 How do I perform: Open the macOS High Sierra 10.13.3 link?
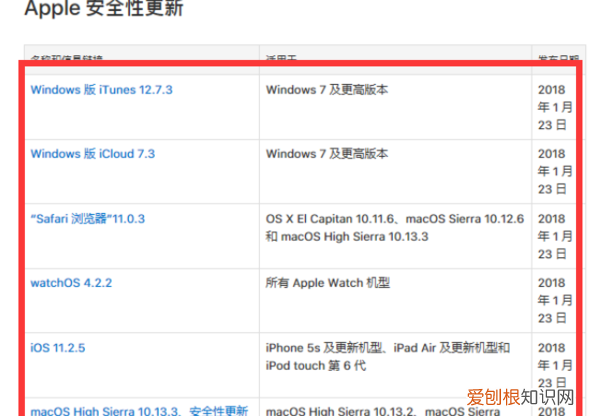[104, 411]
